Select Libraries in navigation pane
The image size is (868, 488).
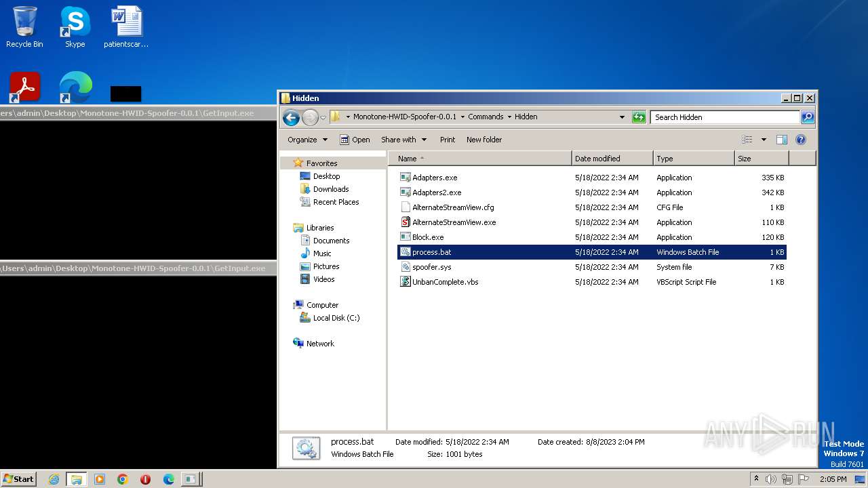(320, 228)
